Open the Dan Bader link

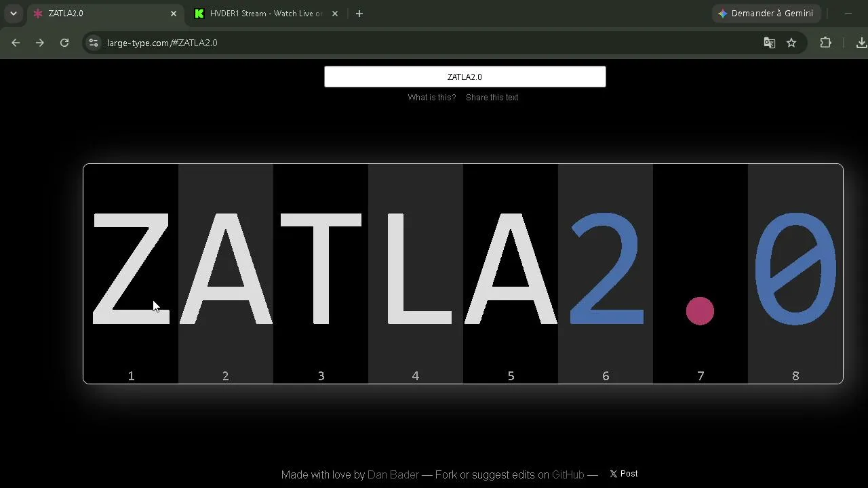393,475
